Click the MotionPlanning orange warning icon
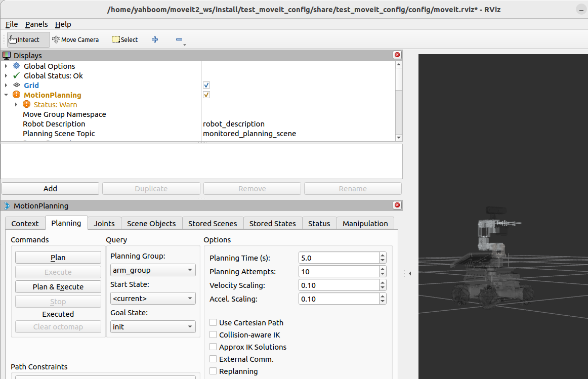Screen dimensions: 588x379 click(x=17, y=95)
